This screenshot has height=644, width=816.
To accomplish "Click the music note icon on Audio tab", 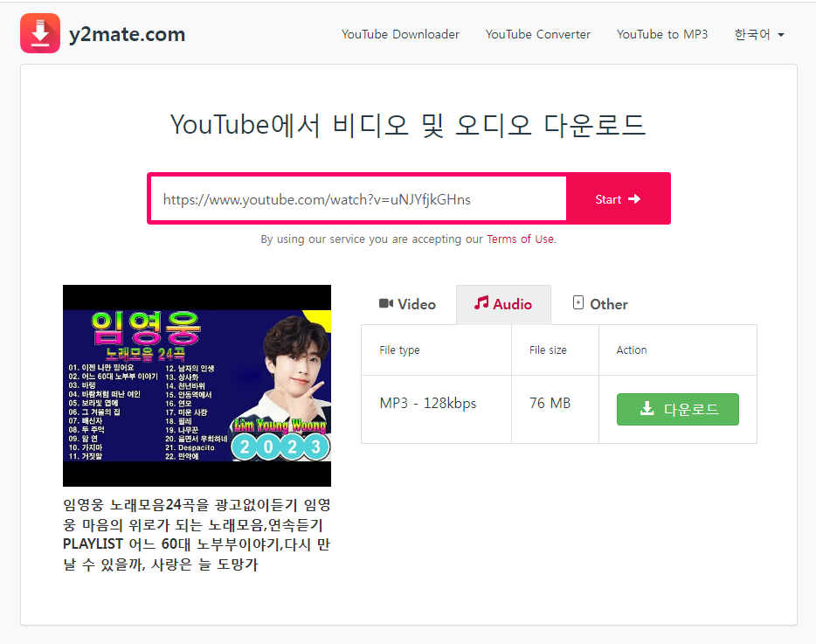I will [x=481, y=302].
